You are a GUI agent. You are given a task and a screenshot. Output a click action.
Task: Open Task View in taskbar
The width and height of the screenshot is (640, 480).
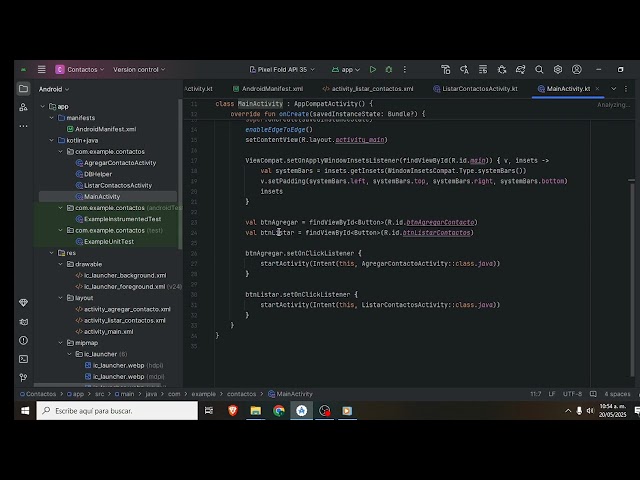click(x=209, y=411)
